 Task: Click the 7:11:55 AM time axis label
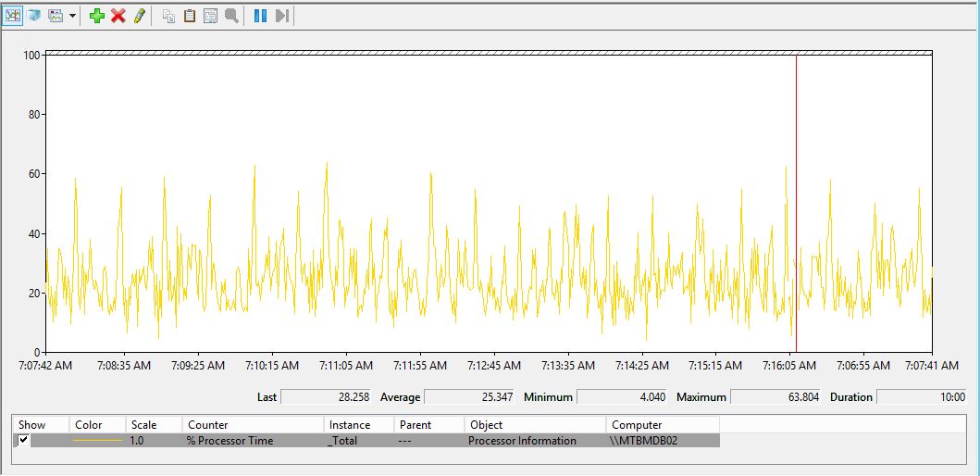[x=421, y=365]
